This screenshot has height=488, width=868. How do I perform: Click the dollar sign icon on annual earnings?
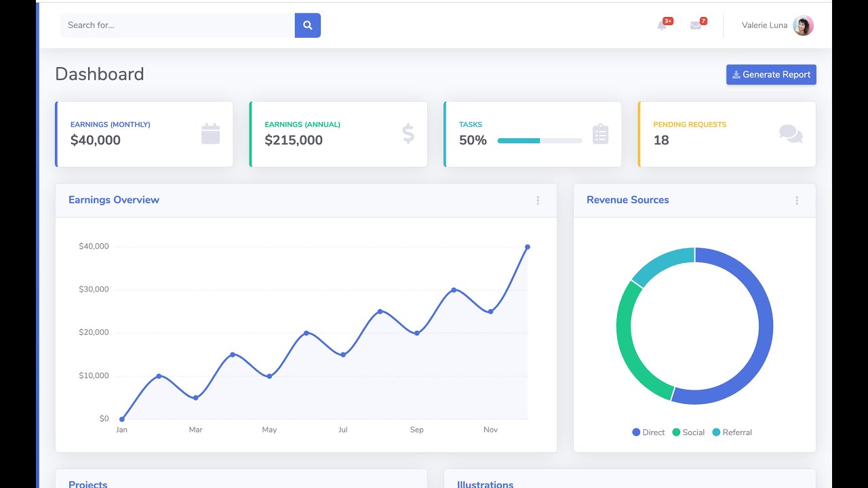pos(408,134)
